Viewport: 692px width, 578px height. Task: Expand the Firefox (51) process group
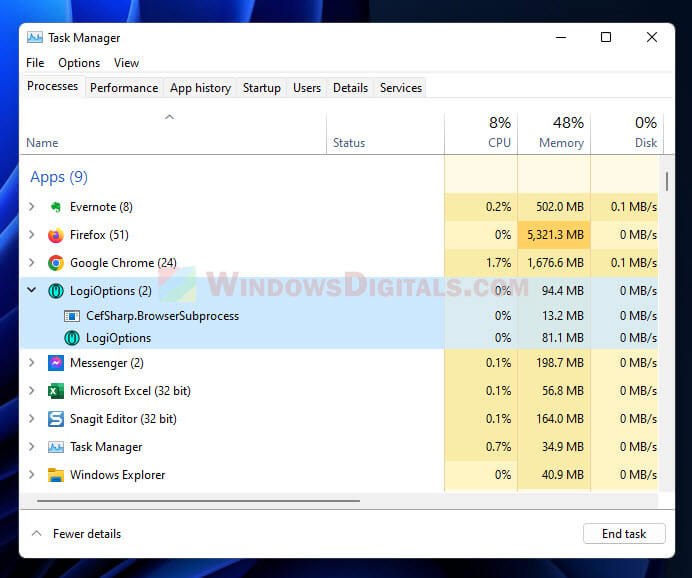[x=31, y=235]
